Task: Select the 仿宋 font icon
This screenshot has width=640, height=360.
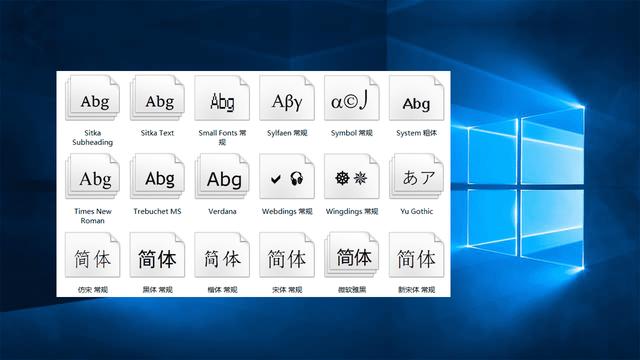Action: pyautogui.click(x=93, y=255)
